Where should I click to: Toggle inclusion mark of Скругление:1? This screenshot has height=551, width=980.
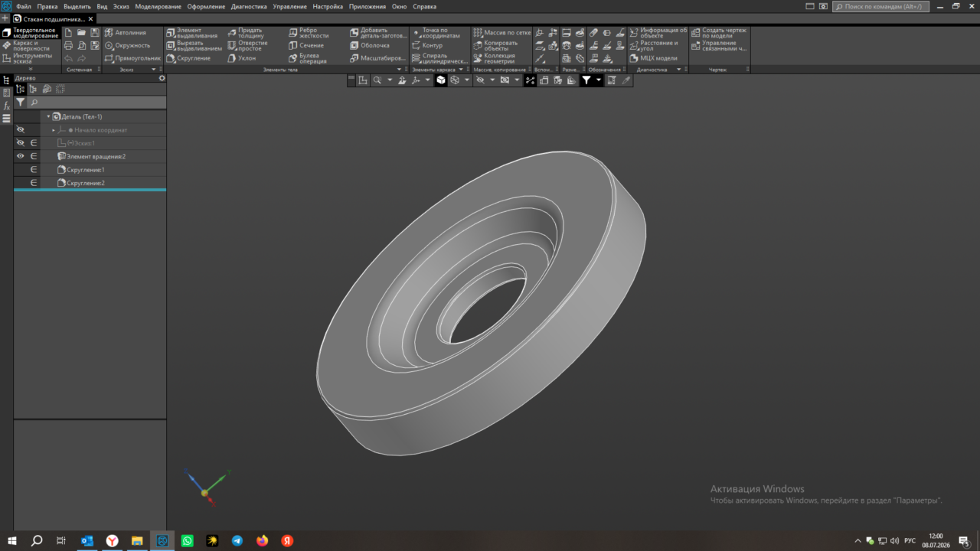coord(34,169)
